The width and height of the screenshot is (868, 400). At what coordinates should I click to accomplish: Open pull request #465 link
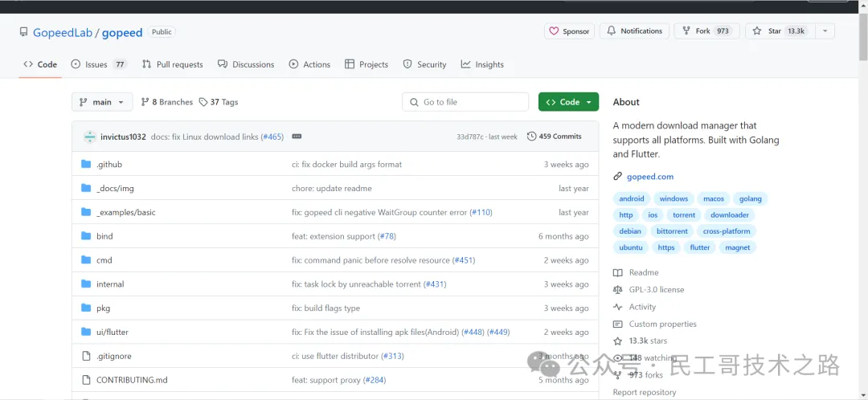(x=272, y=137)
